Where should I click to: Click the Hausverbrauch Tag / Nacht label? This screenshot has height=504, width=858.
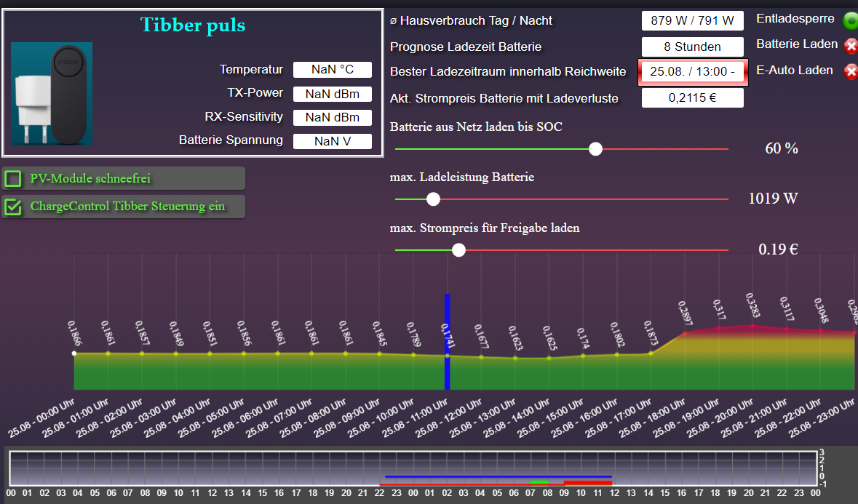pos(471,21)
